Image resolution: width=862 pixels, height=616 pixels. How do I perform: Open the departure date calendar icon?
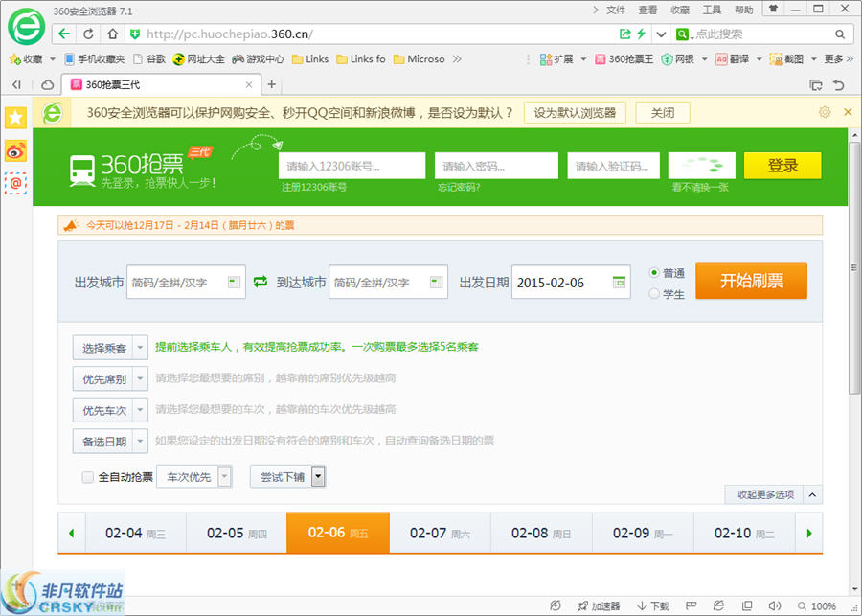pos(619,282)
